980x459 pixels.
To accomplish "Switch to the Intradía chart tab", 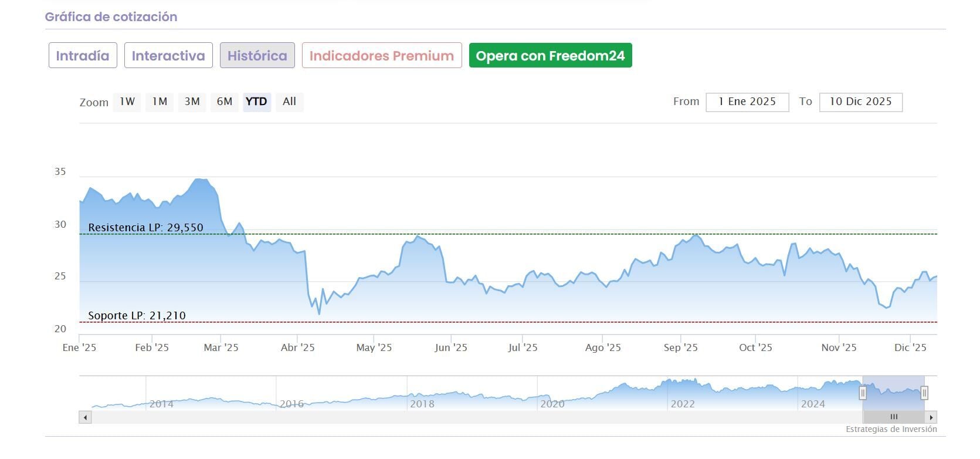I will click(x=83, y=56).
